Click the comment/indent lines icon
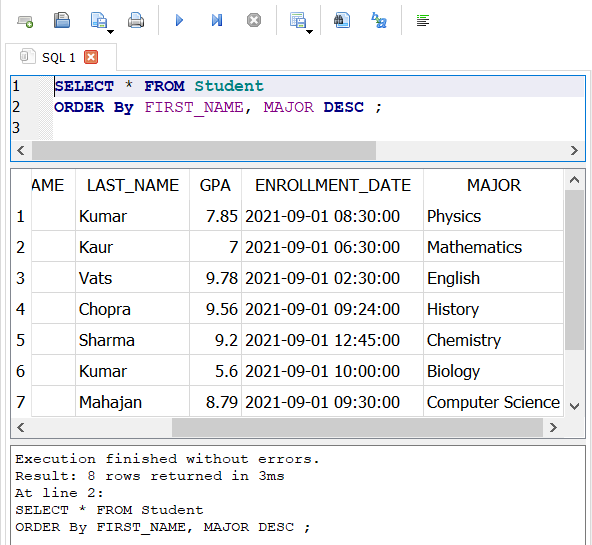592x545 pixels. [x=423, y=20]
